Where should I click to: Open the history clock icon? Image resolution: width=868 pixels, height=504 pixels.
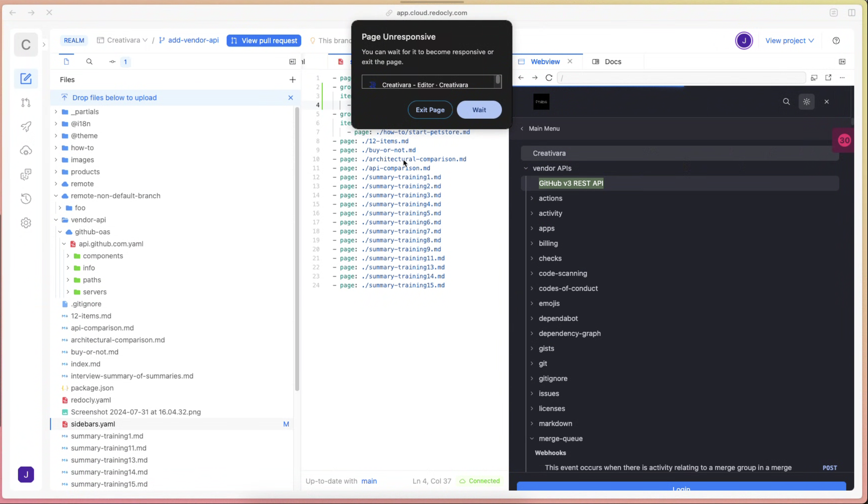[x=26, y=198]
